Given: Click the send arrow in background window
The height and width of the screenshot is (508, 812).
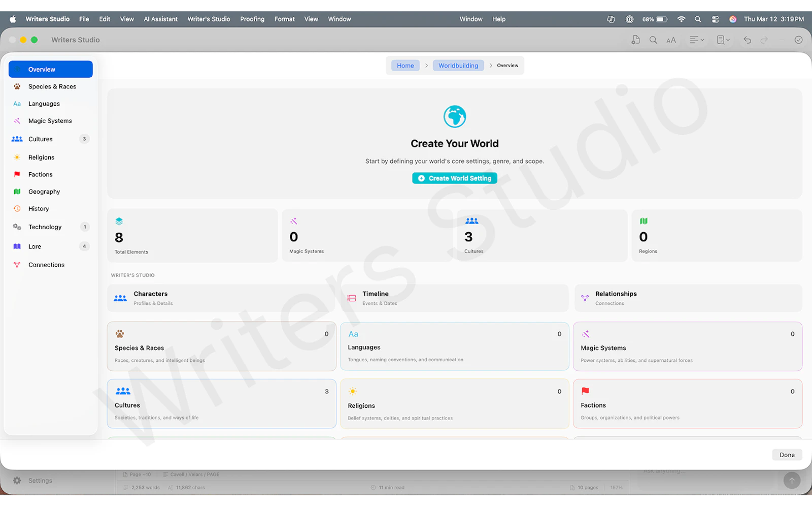Looking at the screenshot, I should (x=792, y=480).
